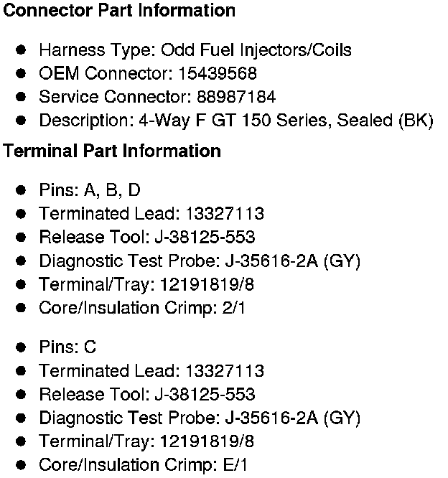Click the "Pins: A, B, D" line

click(90, 190)
